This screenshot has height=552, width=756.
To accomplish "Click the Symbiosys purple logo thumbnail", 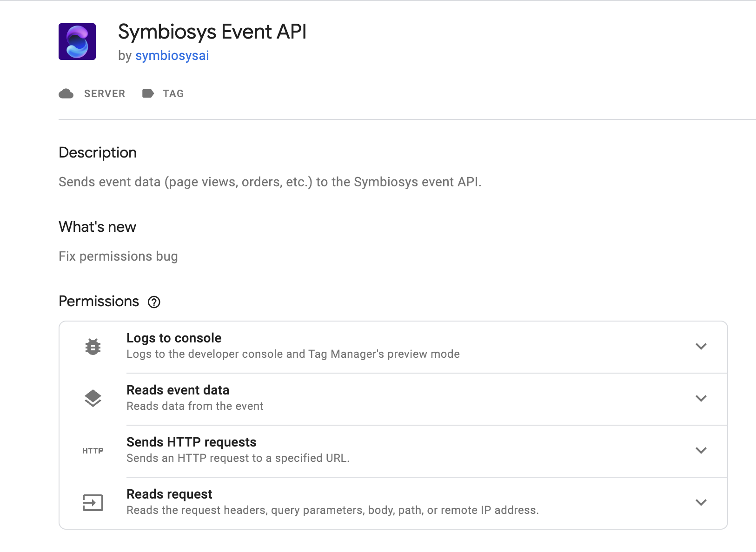I will click(77, 42).
